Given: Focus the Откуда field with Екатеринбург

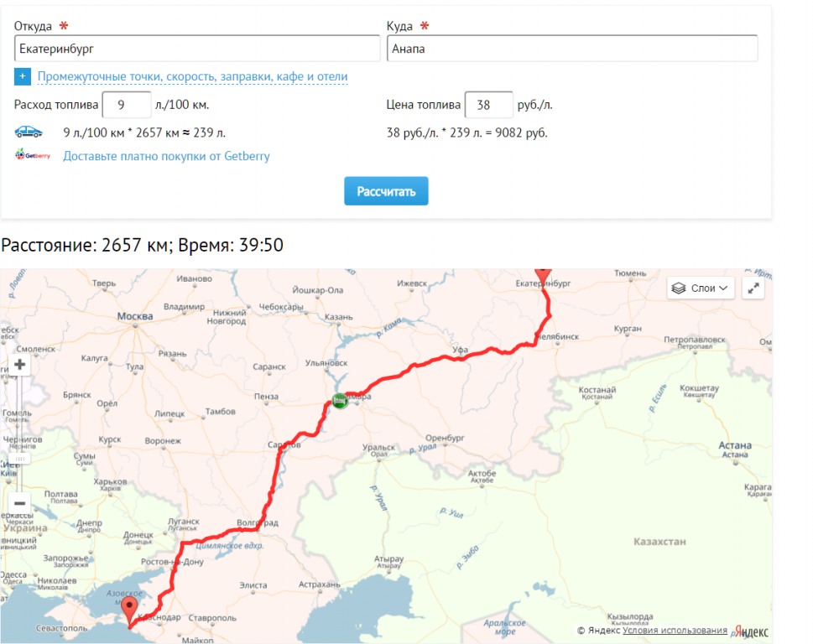Looking at the screenshot, I should coord(197,49).
